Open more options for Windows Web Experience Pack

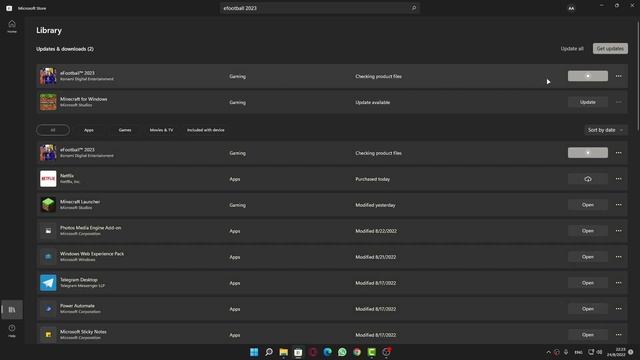(x=619, y=257)
